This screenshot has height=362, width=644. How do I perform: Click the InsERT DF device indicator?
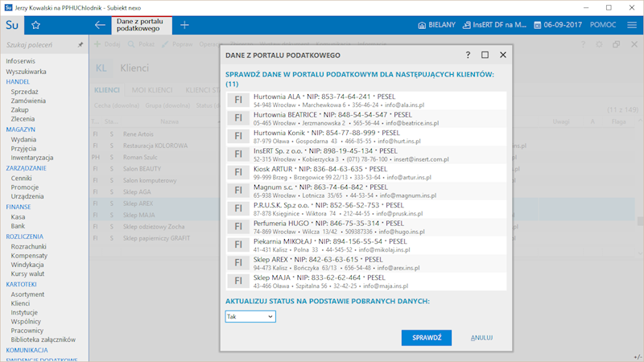(x=494, y=25)
